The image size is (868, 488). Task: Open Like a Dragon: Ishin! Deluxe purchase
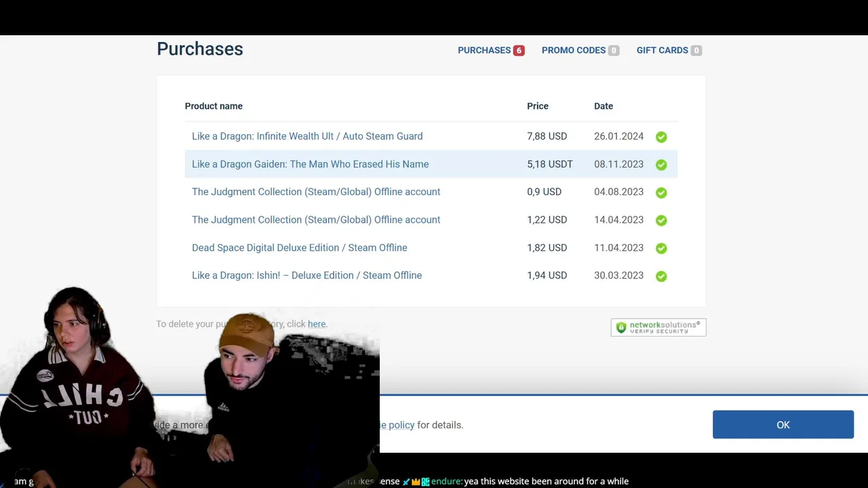307,275
